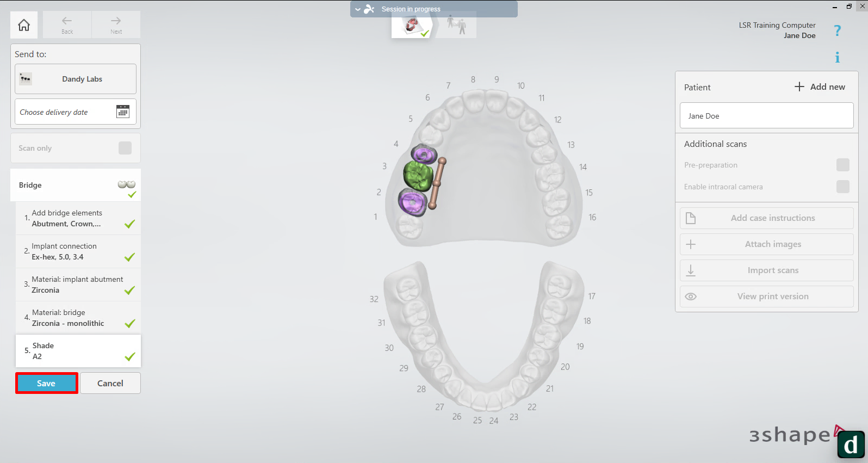Click the Home icon
868x463 pixels.
pos(24,25)
